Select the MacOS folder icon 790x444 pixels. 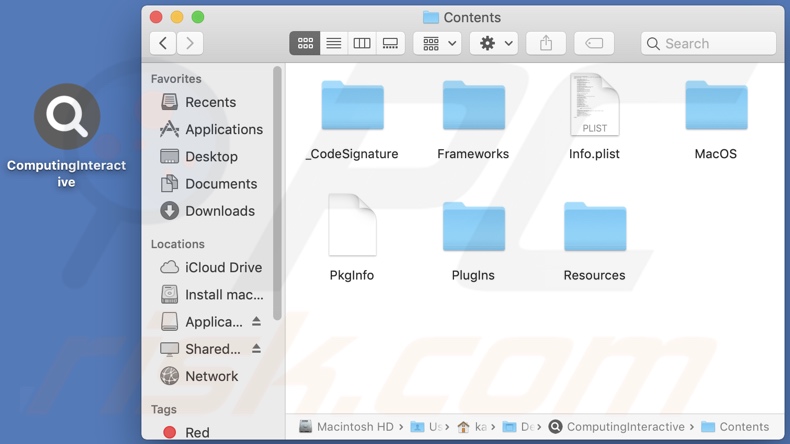[716, 105]
